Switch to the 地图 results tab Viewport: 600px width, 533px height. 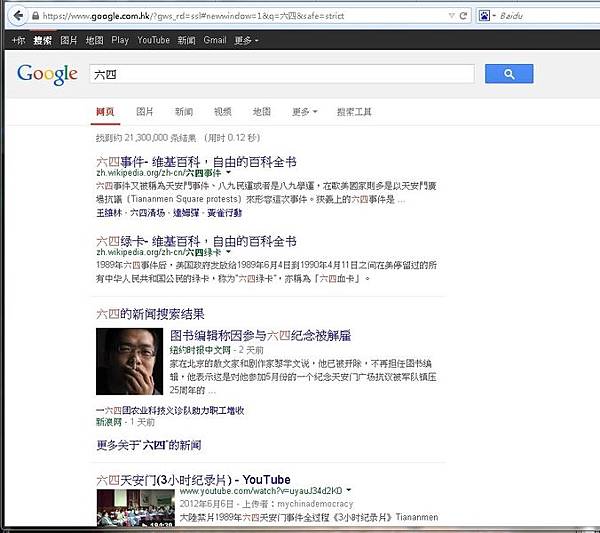(262, 112)
